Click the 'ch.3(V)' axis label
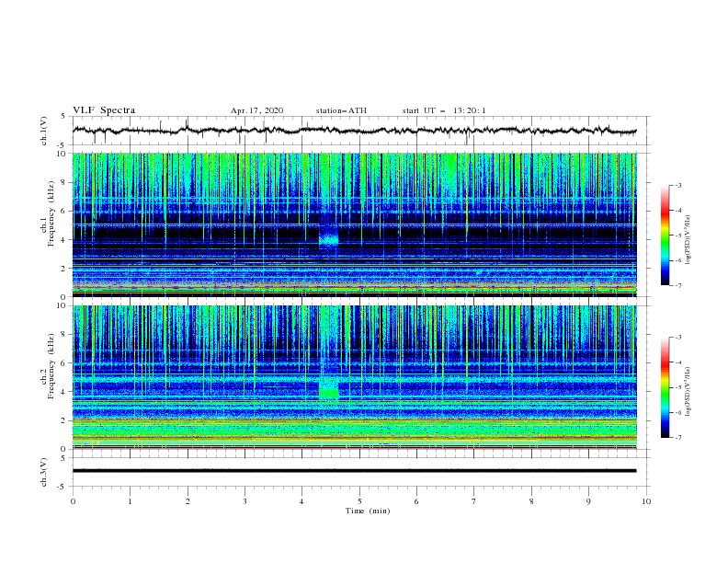Viewport: 728px width, 563px height. pyautogui.click(x=44, y=472)
